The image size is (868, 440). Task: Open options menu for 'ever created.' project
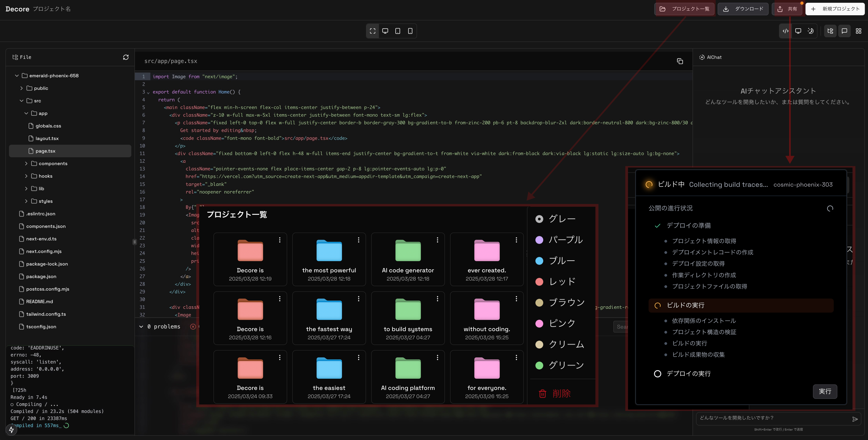[516, 240]
